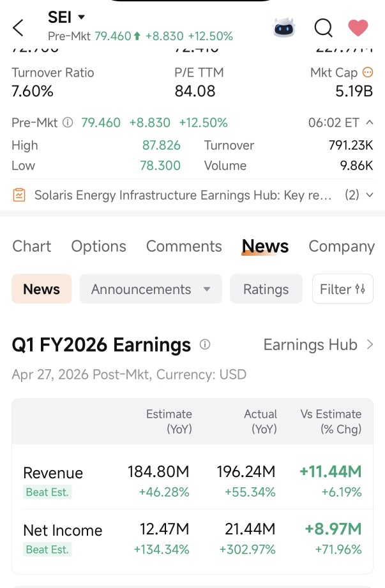Select the News sub-filter pill
The image size is (385, 588).
42,289
